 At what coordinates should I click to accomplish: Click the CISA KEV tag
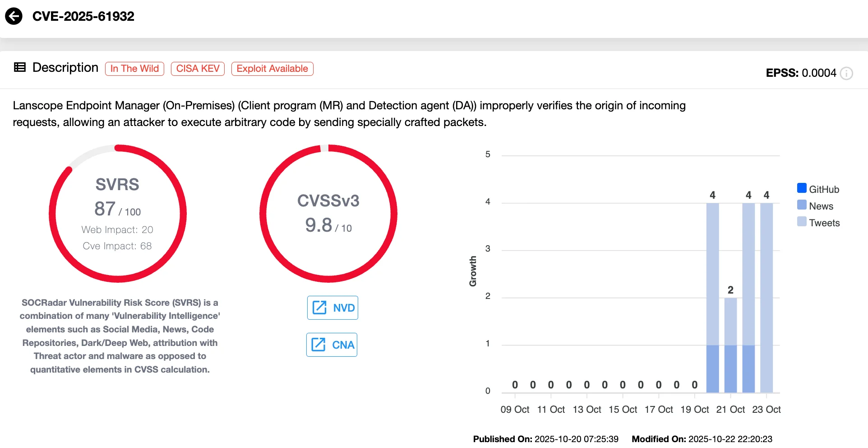(198, 69)
